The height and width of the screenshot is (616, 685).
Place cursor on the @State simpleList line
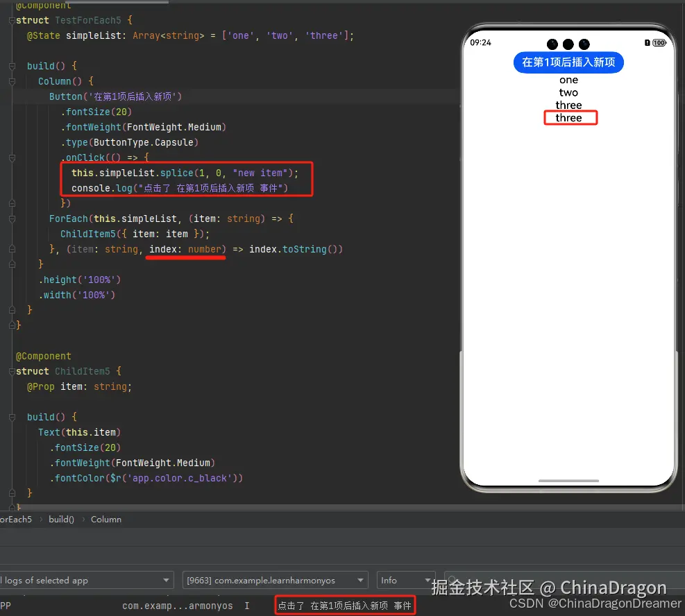click(190, 36)
